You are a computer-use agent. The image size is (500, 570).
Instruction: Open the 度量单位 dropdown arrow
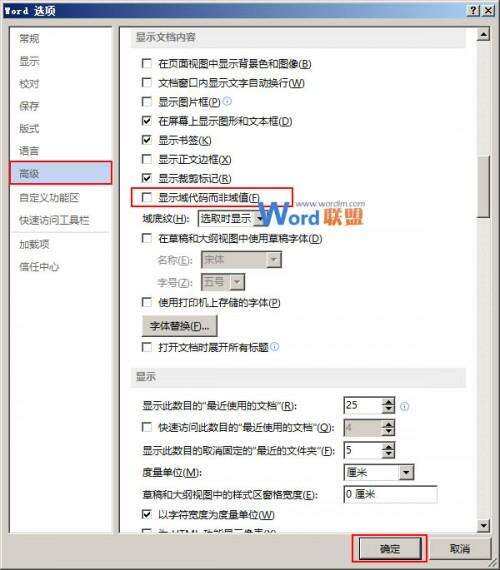click(x=406, y=473)
